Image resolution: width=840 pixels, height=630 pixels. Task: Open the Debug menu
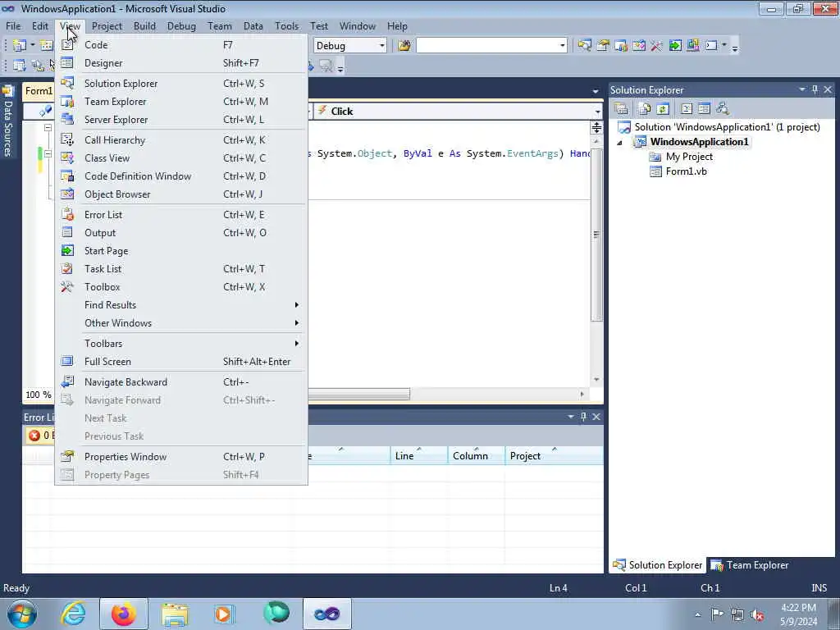pyautogui.click(x=181, y=25)
